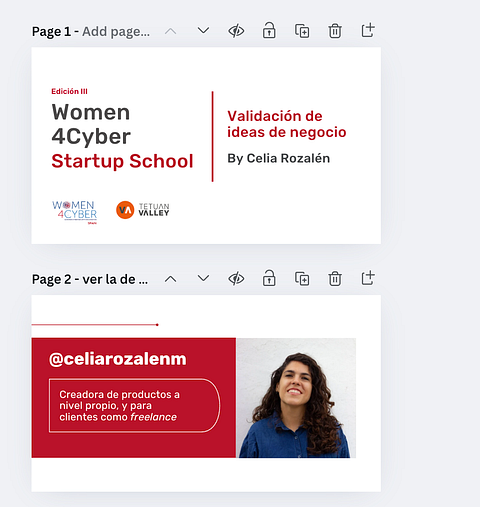The height and width of the screenshot is (507, 480).
Task: Move Page 2 down with the chevron
Action: pyautogui.click(x=203, y=278)
